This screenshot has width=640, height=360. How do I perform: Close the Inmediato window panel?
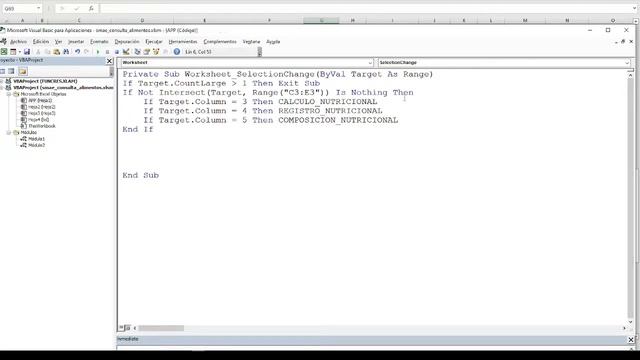pos(631,340)
